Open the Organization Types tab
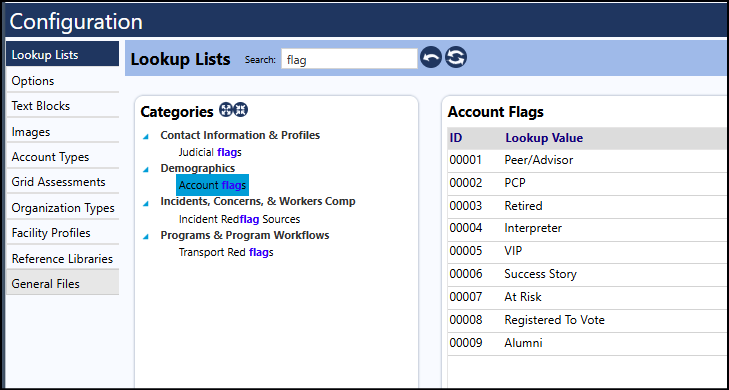The image size is (729, 390). (x=62, y=207)
